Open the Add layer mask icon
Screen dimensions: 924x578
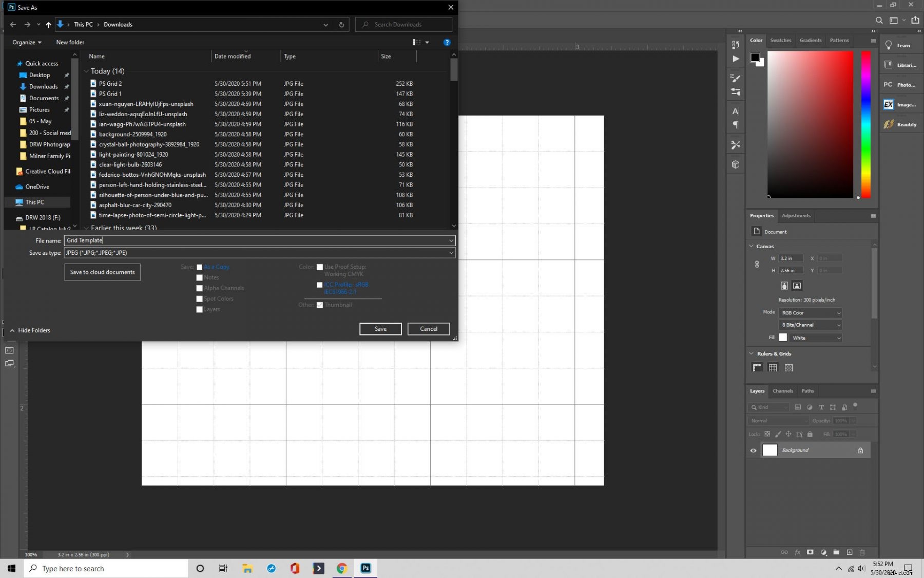tap(810, 552)
